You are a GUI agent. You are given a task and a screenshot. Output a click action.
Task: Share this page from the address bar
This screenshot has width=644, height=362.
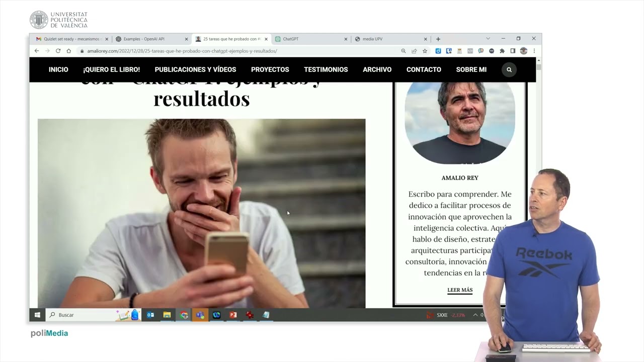[414, 51]
